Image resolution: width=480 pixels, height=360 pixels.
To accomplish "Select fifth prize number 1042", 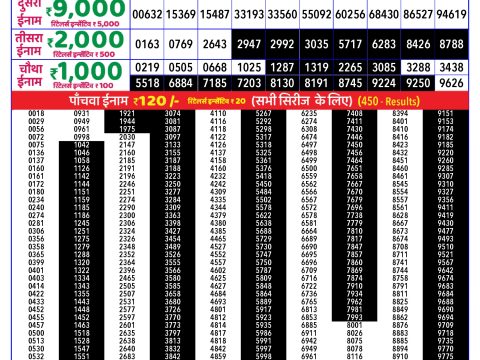I will click(82, 145).
